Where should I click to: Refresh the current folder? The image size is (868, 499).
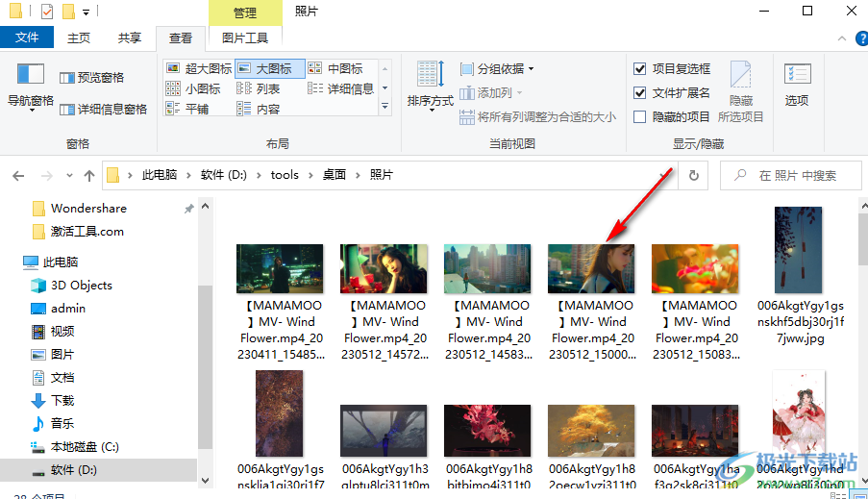coord(694,176)
